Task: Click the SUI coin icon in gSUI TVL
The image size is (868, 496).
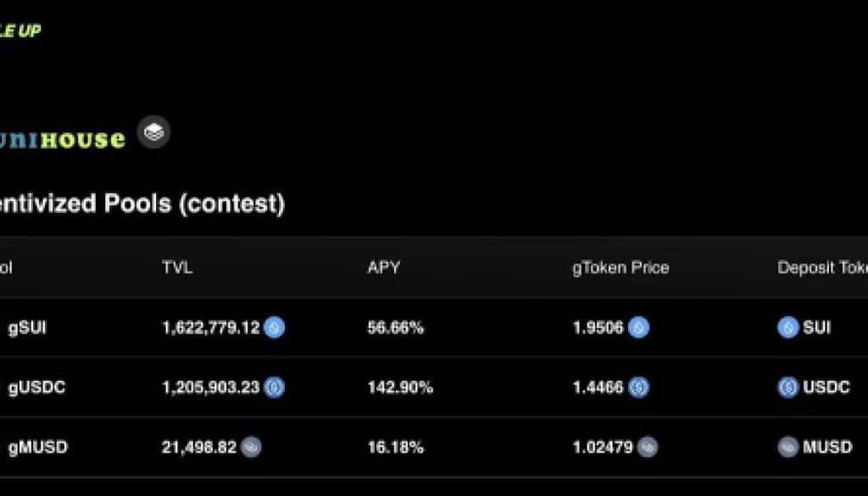Action: click(274, 327)
